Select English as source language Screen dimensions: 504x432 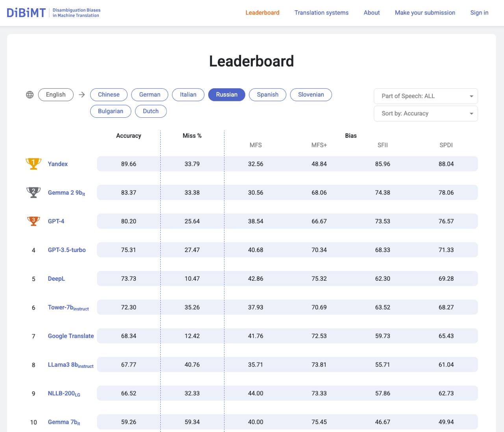click(56, 95)
